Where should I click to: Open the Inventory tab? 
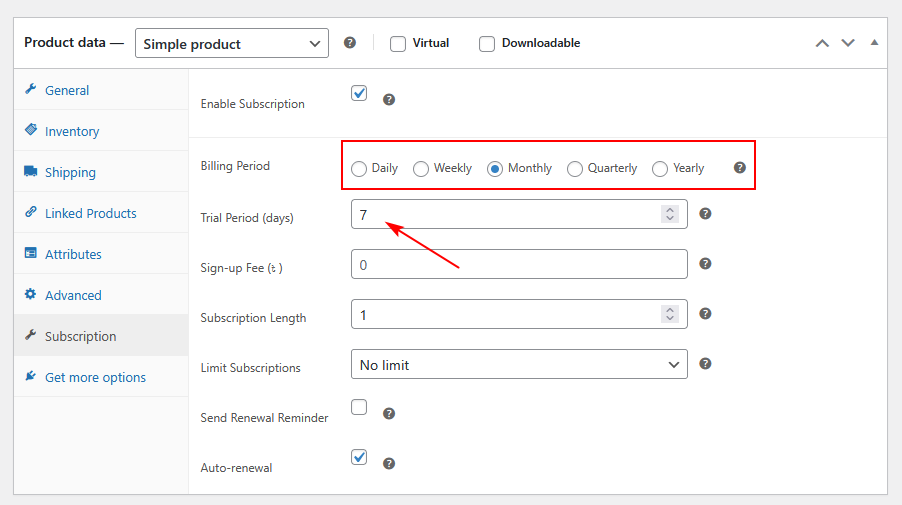click(x=101, y=131)
